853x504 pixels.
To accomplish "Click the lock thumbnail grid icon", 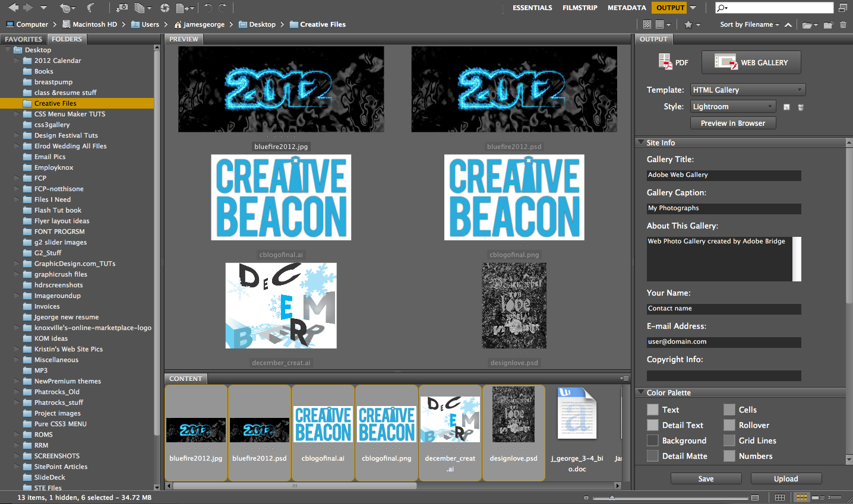I will pyautogui.click(x=780, y=497).
